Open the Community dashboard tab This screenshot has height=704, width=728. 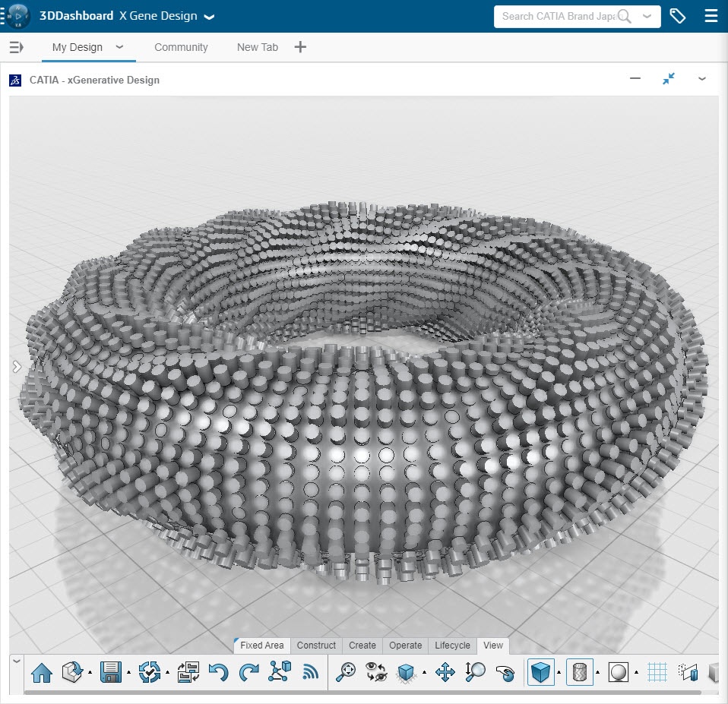point(181,47)
